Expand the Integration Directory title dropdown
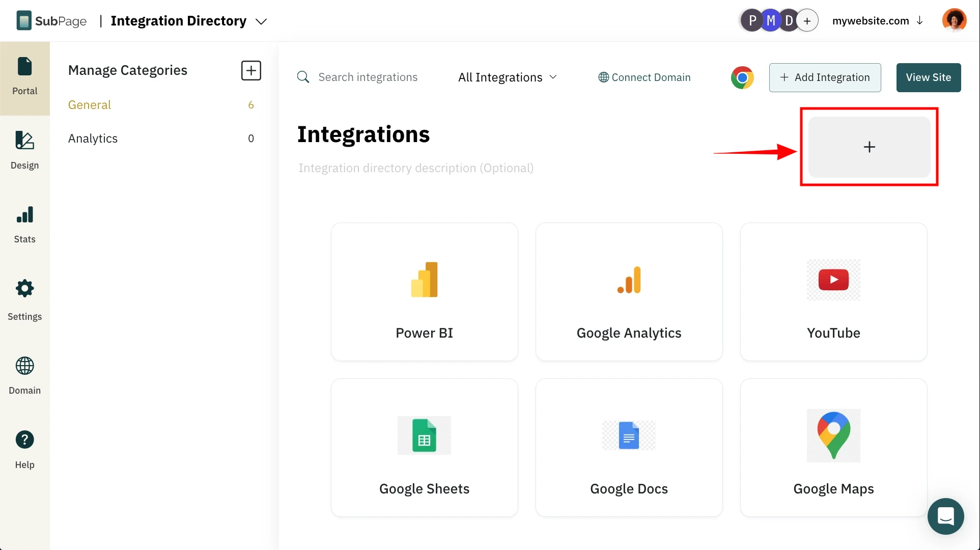This screenshot has height=550, width=980. [261, 21]
